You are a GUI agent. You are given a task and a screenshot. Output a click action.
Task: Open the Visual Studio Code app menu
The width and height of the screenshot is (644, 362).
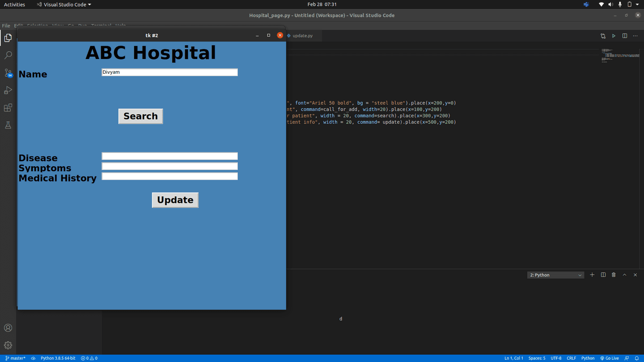pyautogui.click(x=64, y=4)
